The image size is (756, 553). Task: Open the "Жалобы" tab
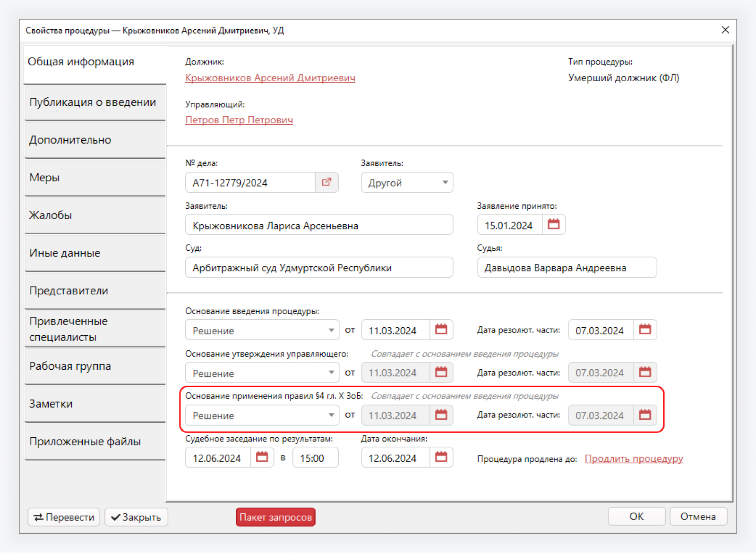(95, 215)
